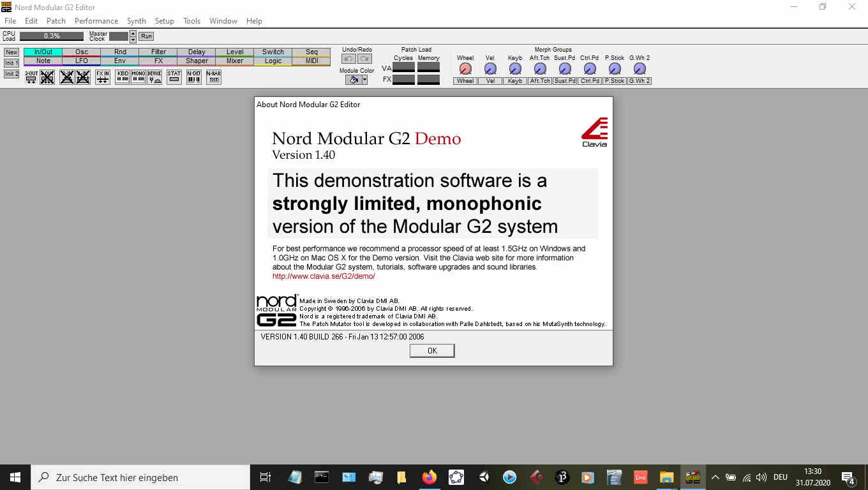Screen dimensions: 868x490
Task: Insert the DEVICE module icon
Action: click(x=154, y=77)
